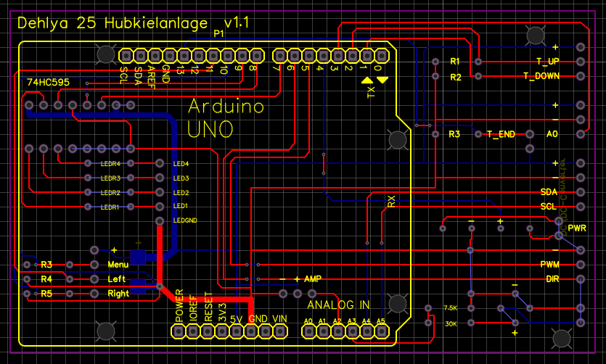Screen dimensions: 606x364
Task: Select the T_UP connector label
Action: click(547, 62)
